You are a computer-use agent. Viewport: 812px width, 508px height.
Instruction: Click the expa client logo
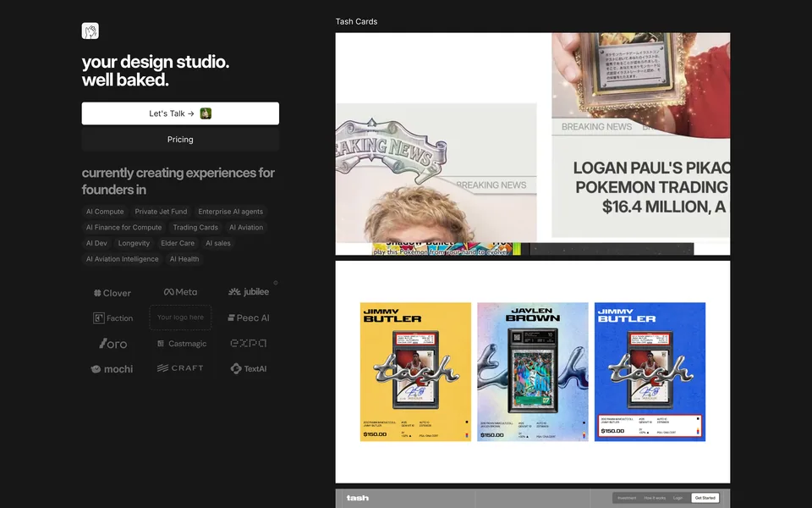tap(249, 343)
